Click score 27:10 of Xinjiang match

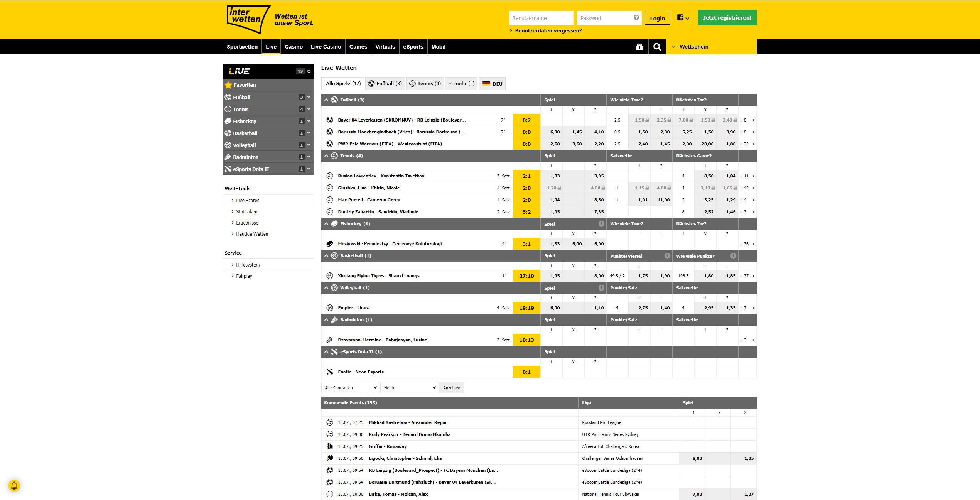click(x=526, y=276)
